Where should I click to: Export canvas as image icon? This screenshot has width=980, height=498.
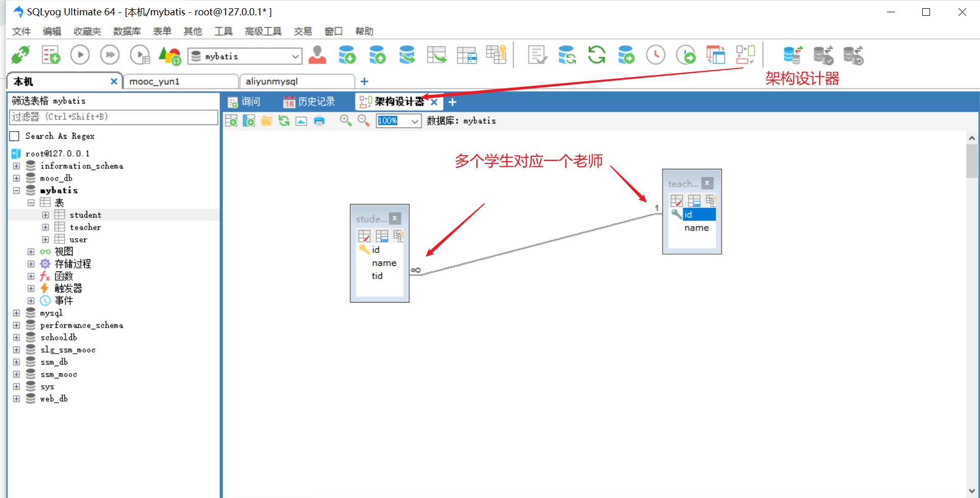click(301, 121)
